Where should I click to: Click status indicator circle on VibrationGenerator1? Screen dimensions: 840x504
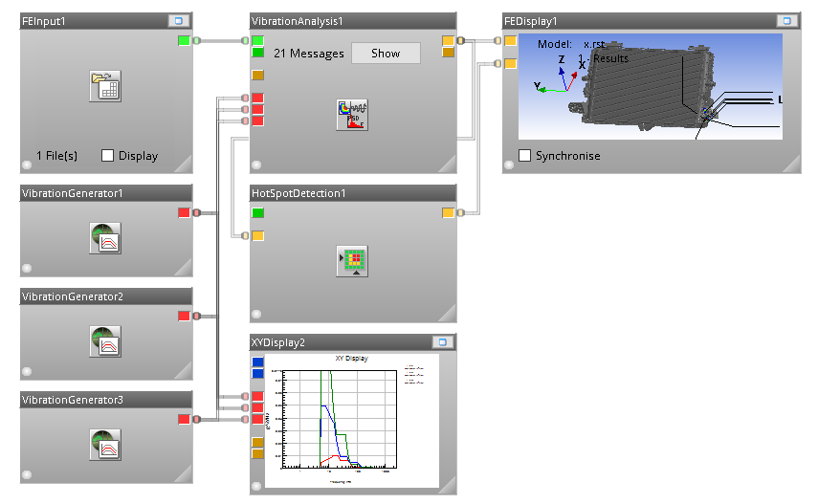[x=27, y=269]
